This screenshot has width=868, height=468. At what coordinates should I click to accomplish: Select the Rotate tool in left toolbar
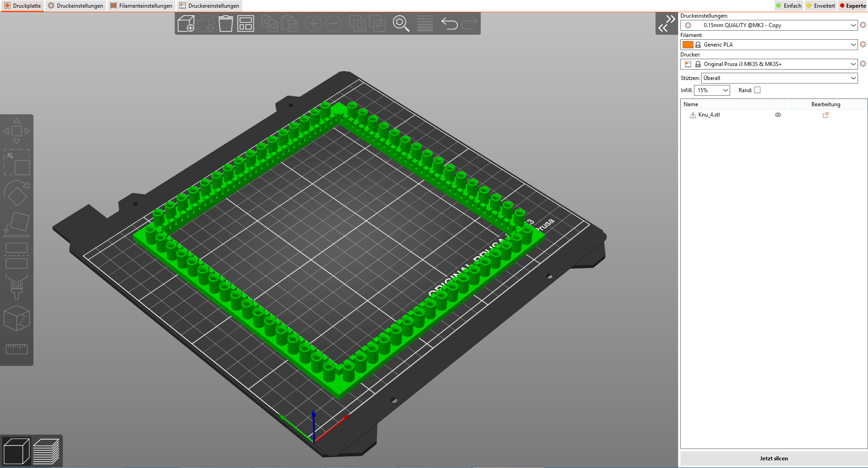click(17, 193)
